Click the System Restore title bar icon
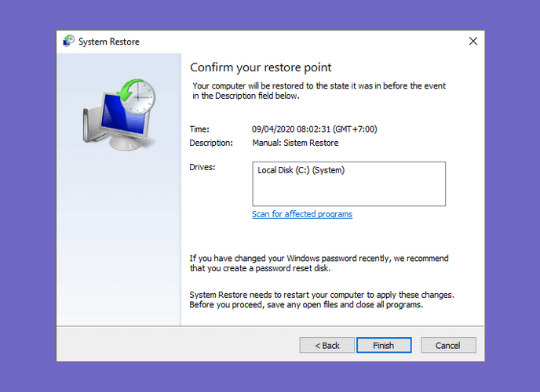540x392 pixels. 68,41
